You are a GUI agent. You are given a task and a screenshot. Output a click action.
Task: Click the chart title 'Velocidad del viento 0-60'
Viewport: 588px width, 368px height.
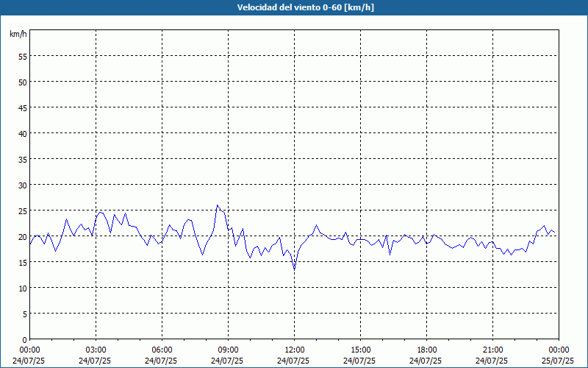point(294,7)
